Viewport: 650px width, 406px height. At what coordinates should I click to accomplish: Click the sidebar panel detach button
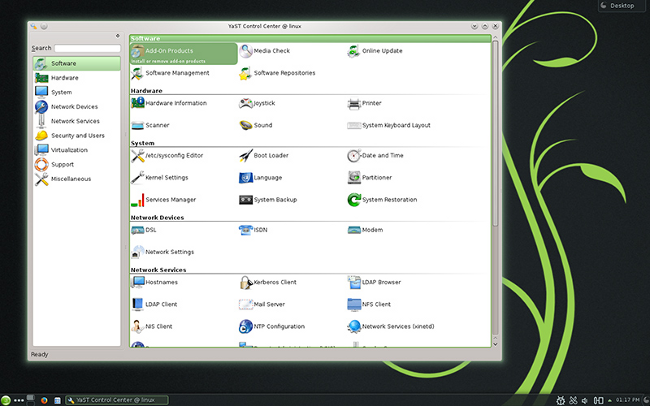point(118,36)
